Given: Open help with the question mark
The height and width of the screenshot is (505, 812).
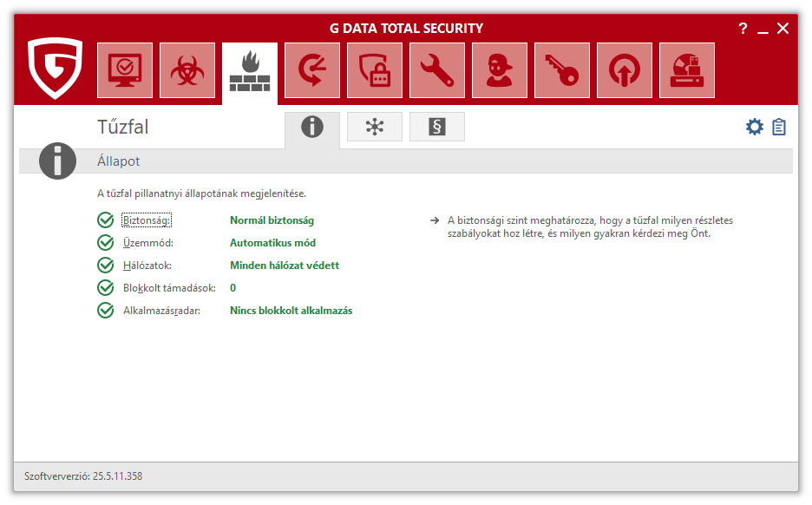Looking at the screenshot, I should click(743, 29).
